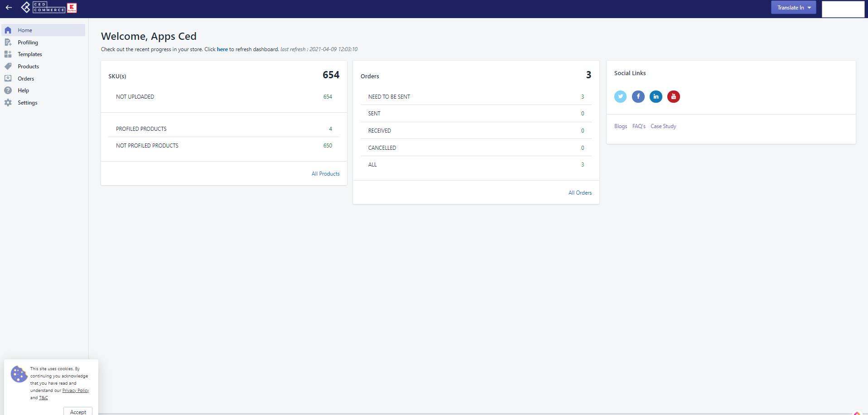This screenshot has width=868, height=415.
Task: Open the Facebook page icon
Action: 638,96
